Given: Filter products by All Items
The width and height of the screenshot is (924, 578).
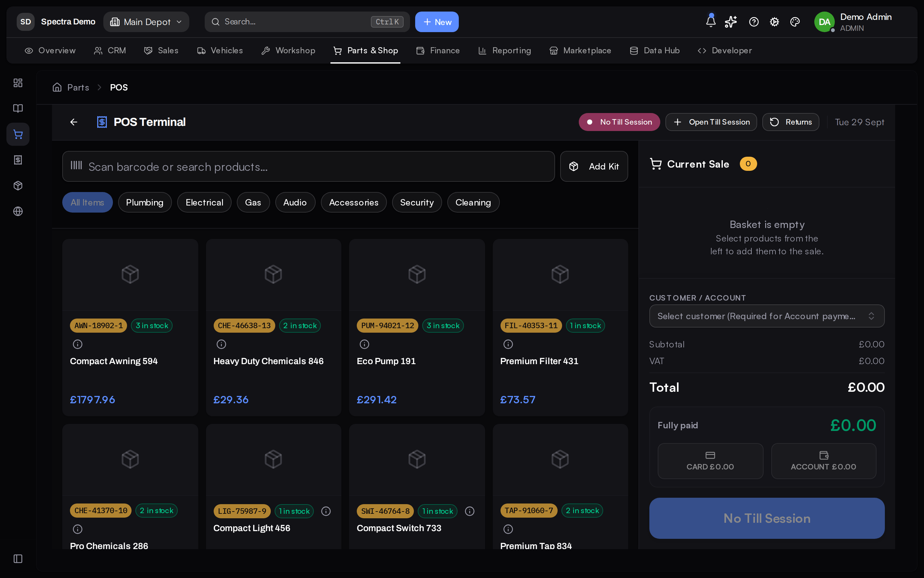Looking at the screenshot, I should pos(88,202).
